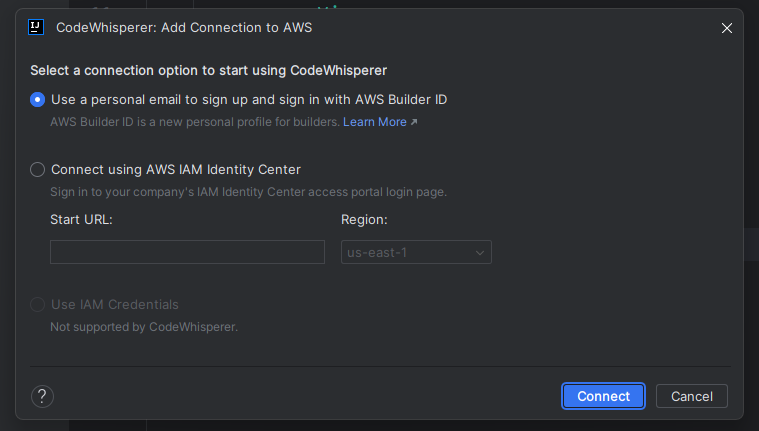Click the IntelliJ IDEA icon in title bar
The height and width of the screenshot is (431, 759).
click(x=36, y=27)
